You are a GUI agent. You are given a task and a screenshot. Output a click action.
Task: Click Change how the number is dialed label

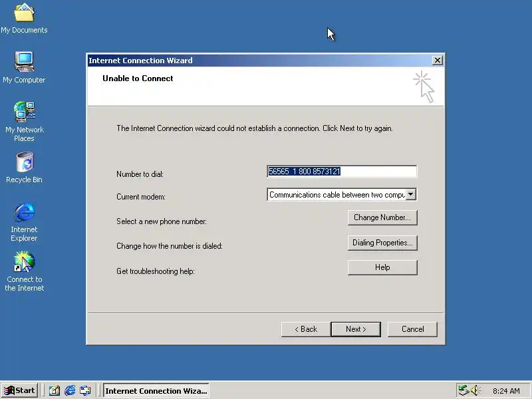pyautogui.click(x=170, y=246)
